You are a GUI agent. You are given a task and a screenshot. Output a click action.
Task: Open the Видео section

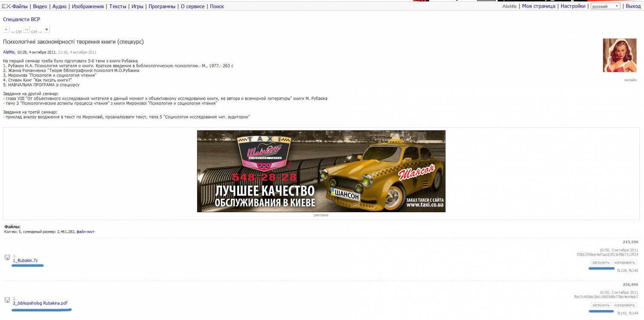click(x=40, y=6)
